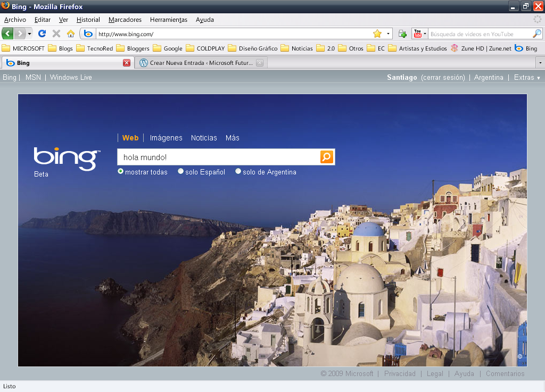Go to the Firefox home page icon
545x392 pixels.
click(70, 34)
